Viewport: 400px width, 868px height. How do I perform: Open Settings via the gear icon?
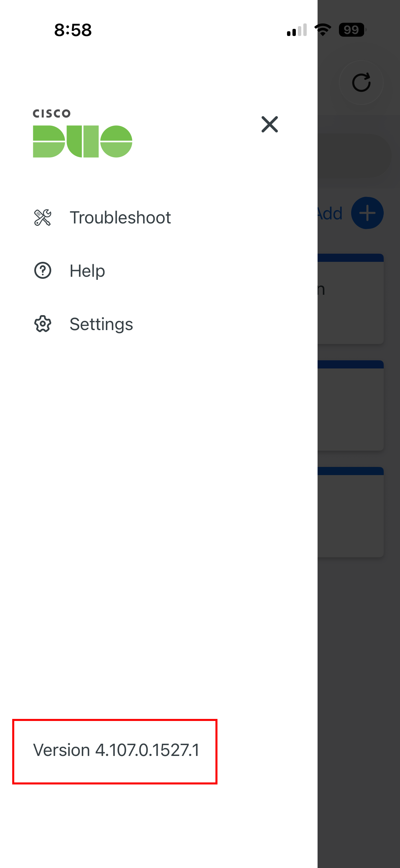pyautogui.click(x=42, y=324)
